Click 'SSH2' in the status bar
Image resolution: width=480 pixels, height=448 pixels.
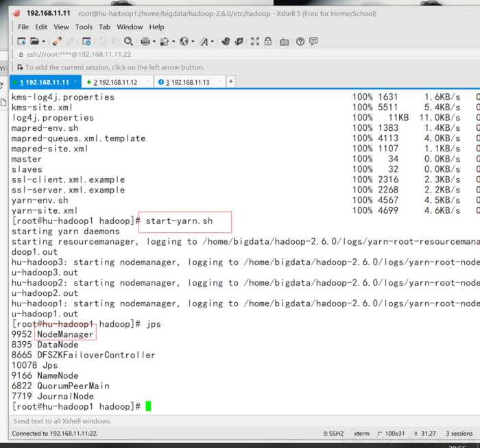334,434
